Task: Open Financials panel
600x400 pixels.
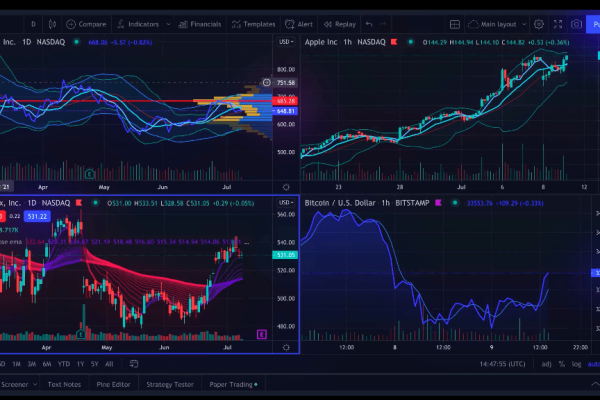Action: tap(200, 23)
